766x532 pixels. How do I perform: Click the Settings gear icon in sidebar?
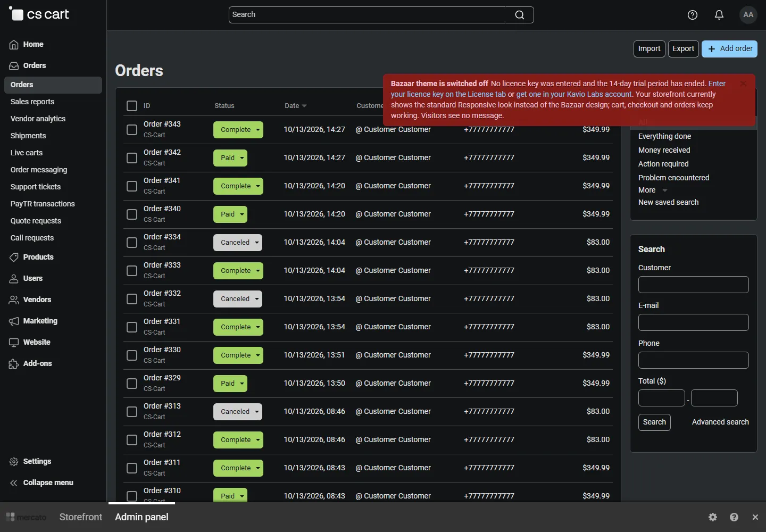[14, 462]
